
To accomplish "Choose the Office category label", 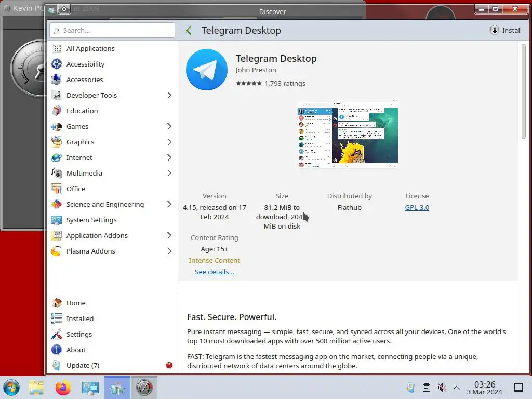I will (x=76, y=189).
